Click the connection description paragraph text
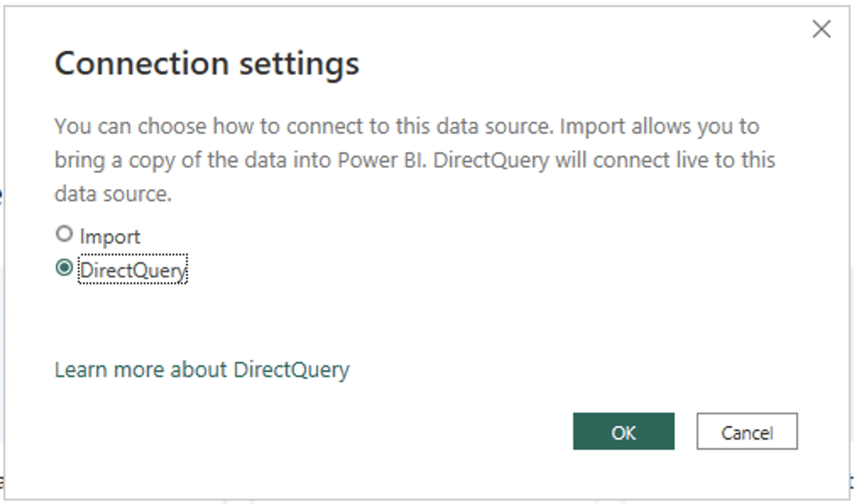Viewport: 854px width, 504px height. [414, 160]
